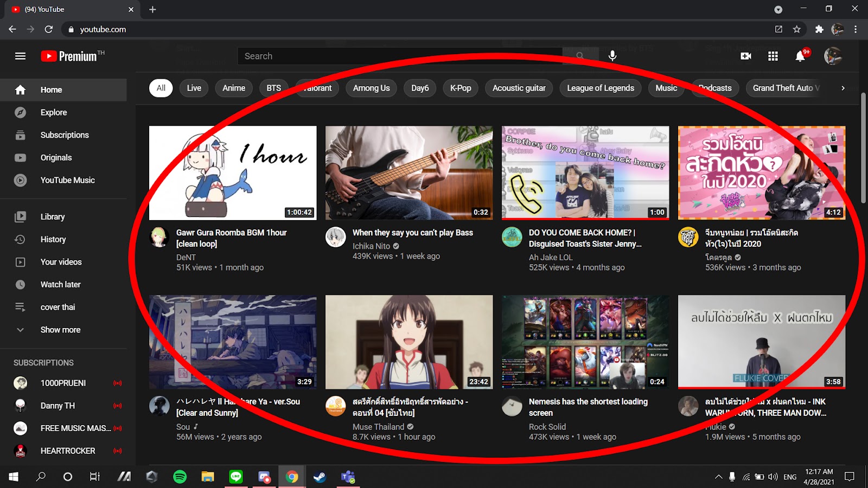Filter by the K-Pop chip
This screenshot has width=868, height=488.
[x=461, y=88]
